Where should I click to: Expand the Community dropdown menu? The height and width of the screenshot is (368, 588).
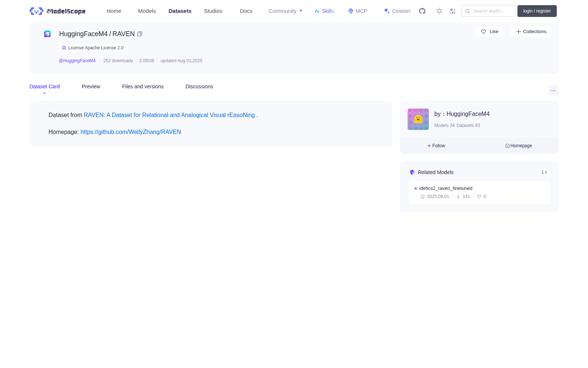click(x=286, y=11)
